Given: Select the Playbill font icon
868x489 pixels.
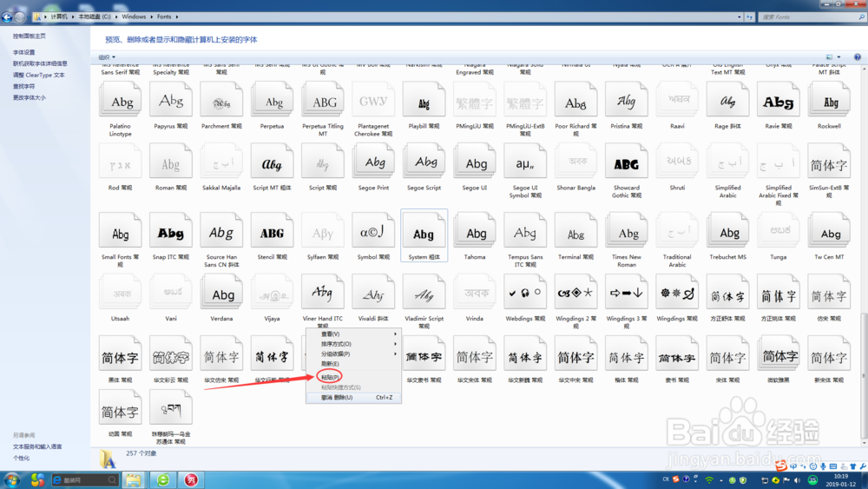Looking at the screenshot, I should pos(424,100).
